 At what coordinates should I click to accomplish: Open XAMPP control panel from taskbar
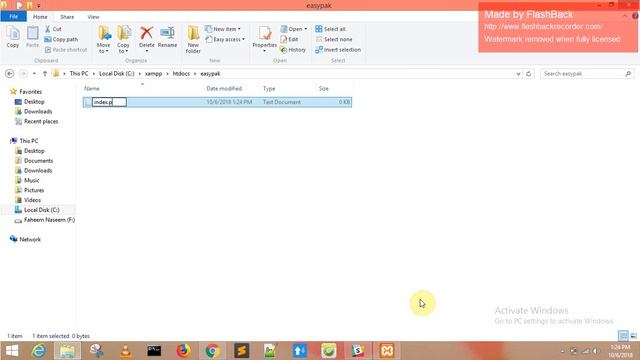pyautogui.click(x=387, y=351)
